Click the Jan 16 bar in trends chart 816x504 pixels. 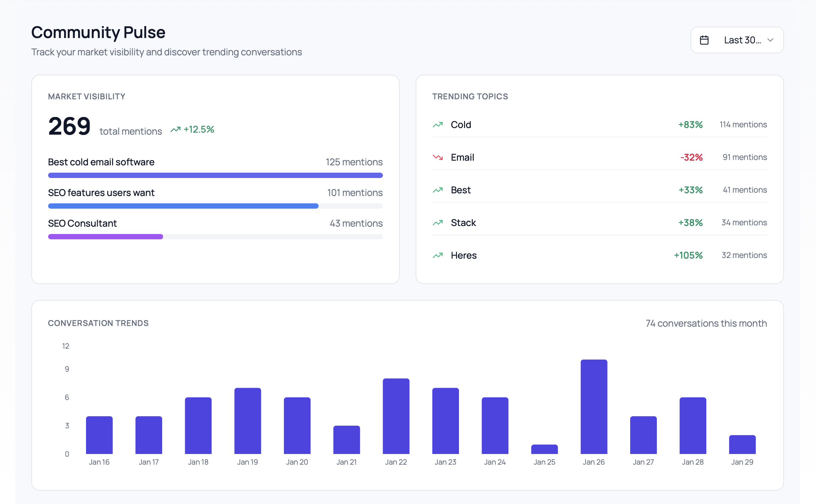pyautogui.click(x=99, y=435)
